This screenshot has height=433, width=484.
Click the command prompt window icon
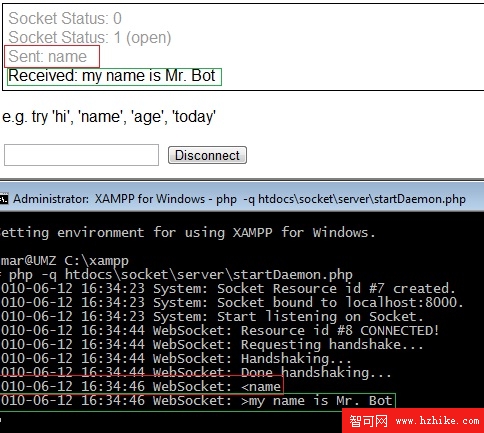point(4,199)
